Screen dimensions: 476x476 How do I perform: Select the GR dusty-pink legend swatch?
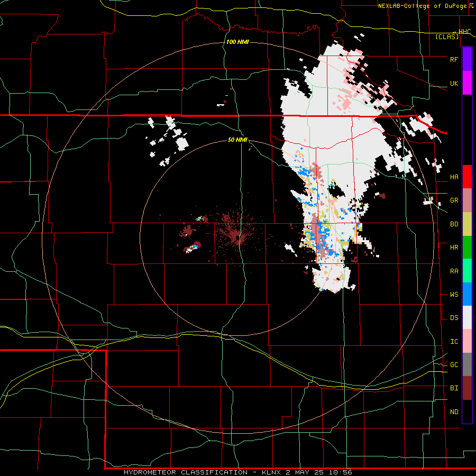[467, 200]
